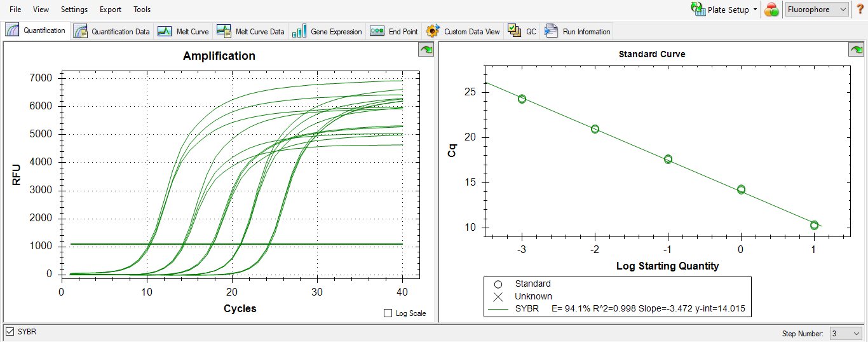
Task: Click the Plate Setup plate icon
Action: click(x=698, y=10)
